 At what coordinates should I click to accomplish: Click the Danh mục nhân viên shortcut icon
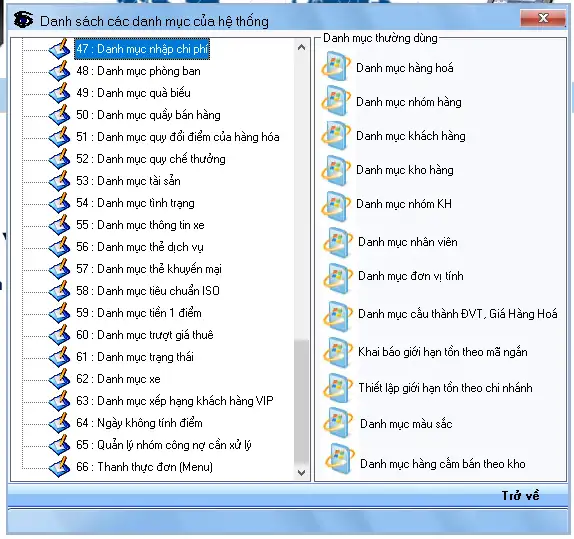click(x=338, y=242)
